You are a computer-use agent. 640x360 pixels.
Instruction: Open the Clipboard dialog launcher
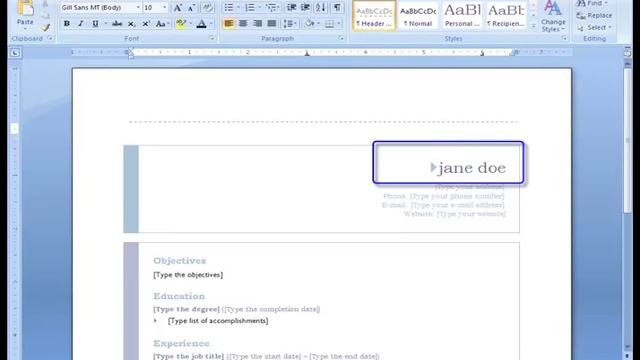[x=50, y=38]
